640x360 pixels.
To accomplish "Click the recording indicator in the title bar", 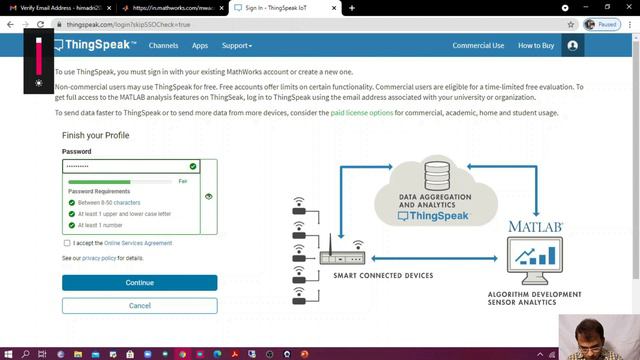I will [x=565, y=8].
